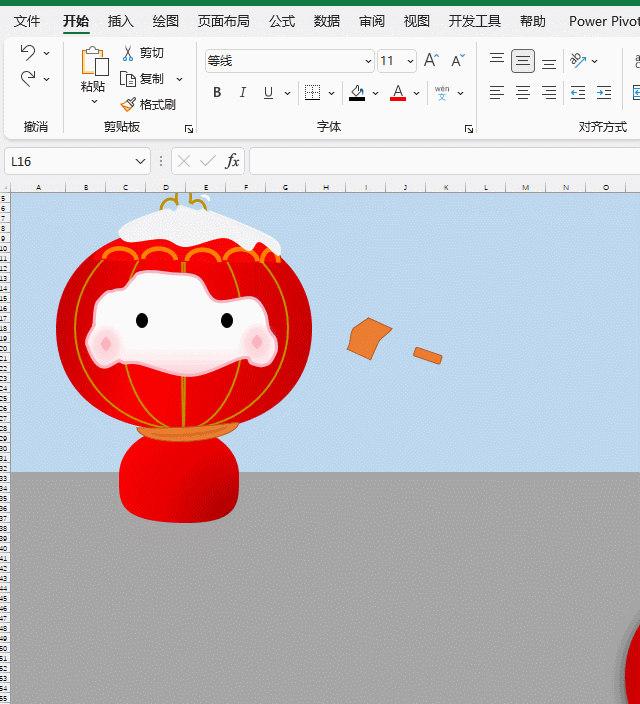The image size is (640, 704).
Task: Apply the red font color A
Action: click(x=398, y=93)
